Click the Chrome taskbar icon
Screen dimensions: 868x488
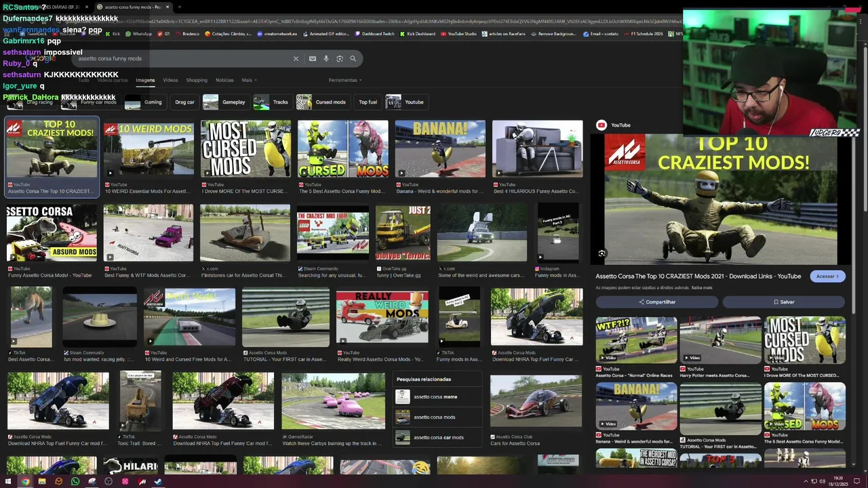point(25,482)
